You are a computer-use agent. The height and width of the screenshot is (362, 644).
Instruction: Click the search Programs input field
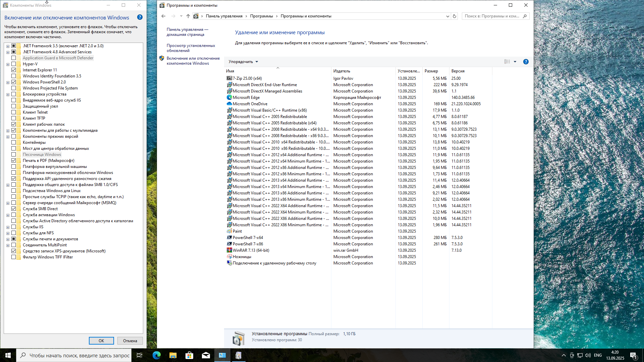point(492,16)
